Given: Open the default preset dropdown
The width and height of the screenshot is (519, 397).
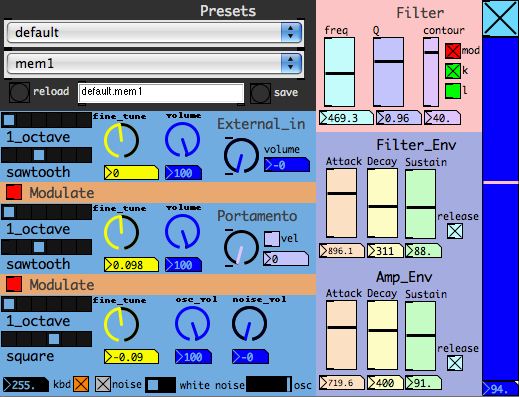Looking at the screenshot, I should pyautogui.click(x=154, y=33).
